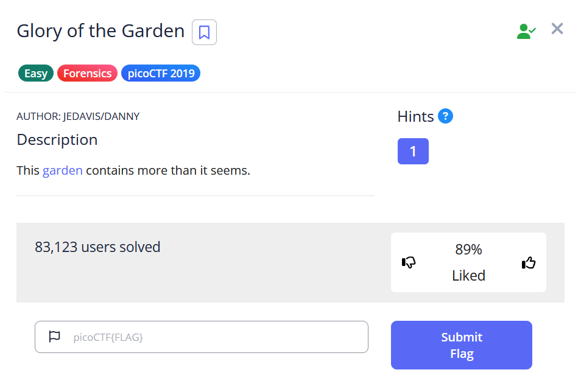This screenshot has height=392, width=581.
Task: Select the Forensics category tag
Action: (87, 74)
